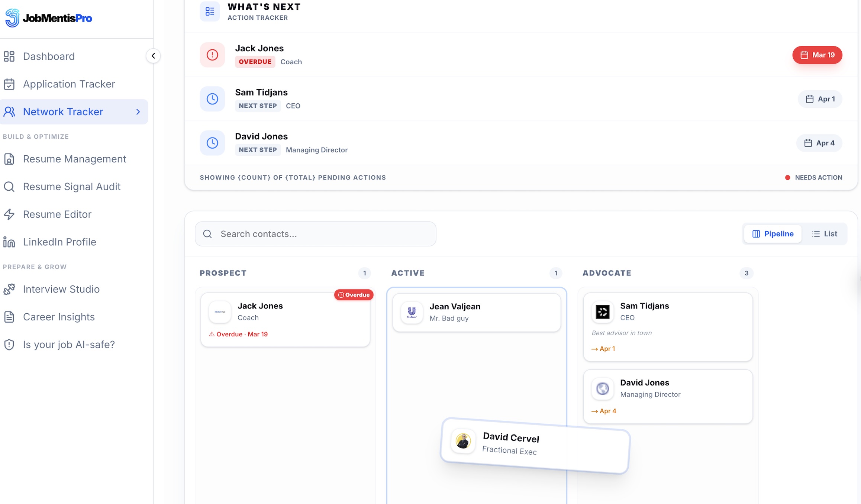Image resolution: width=861 pixels, height=504 pixels.
Task: Open the LinkedIn Profile section
Action: (x=59, y=242)
